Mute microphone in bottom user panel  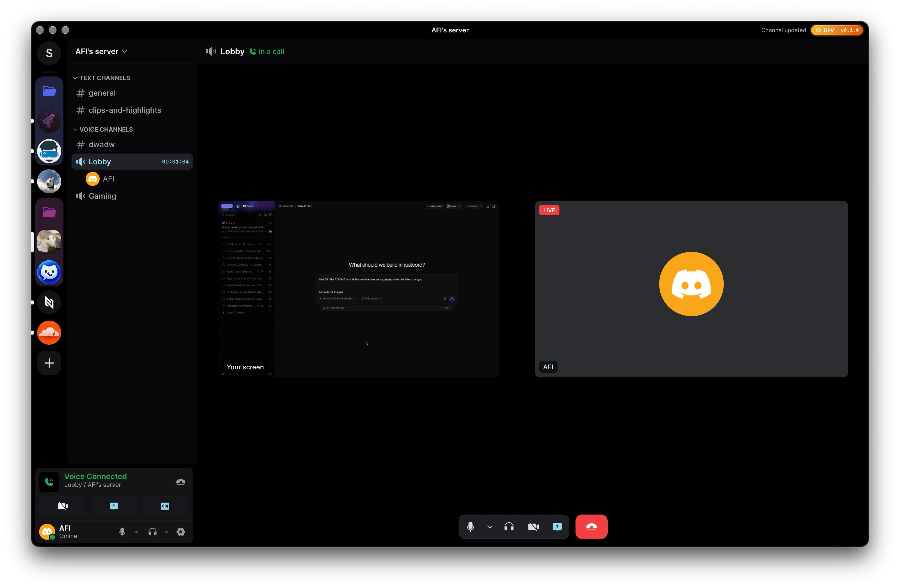click(122, 532)
